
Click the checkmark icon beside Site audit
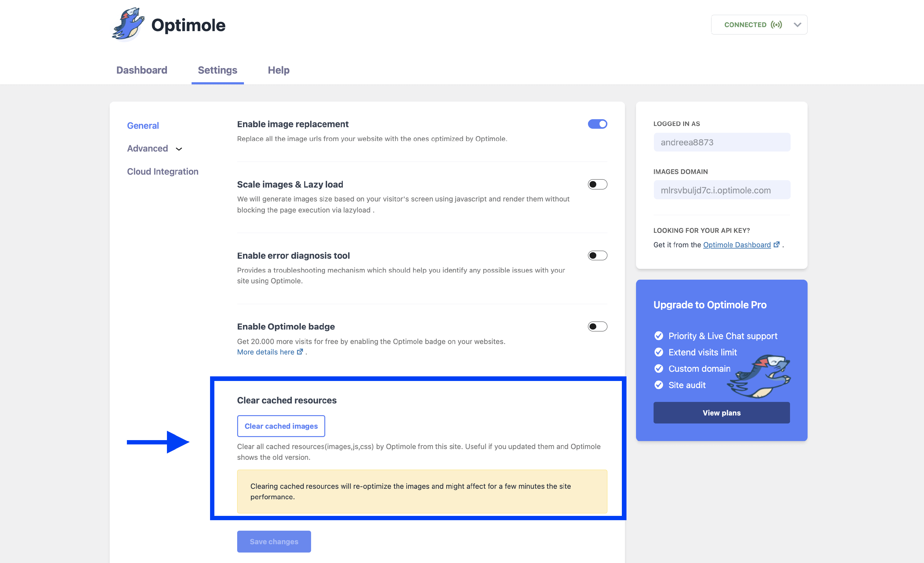tap(659, 385)
